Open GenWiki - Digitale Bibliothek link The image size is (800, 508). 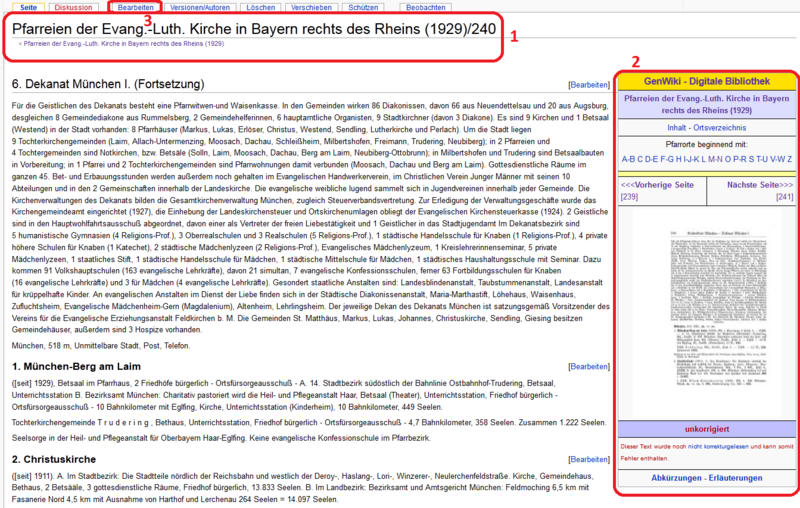click(706, 79)
